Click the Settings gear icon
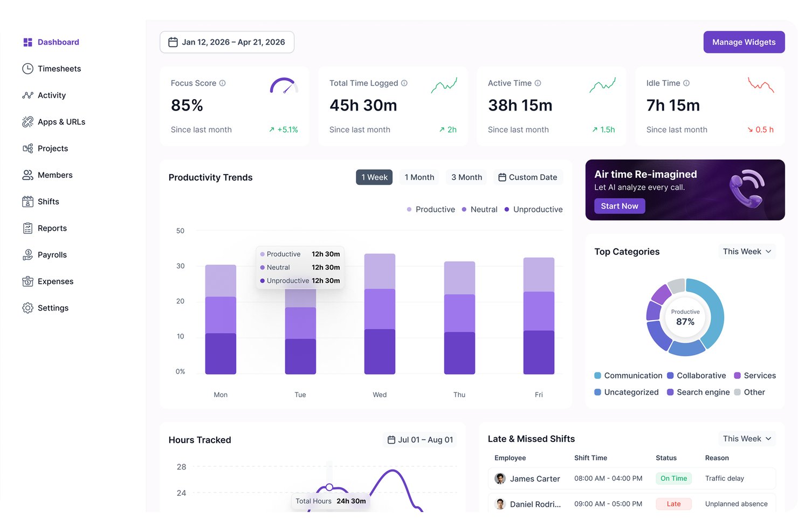The width and height of the screenshot is (798, 532). coord(27,308)
